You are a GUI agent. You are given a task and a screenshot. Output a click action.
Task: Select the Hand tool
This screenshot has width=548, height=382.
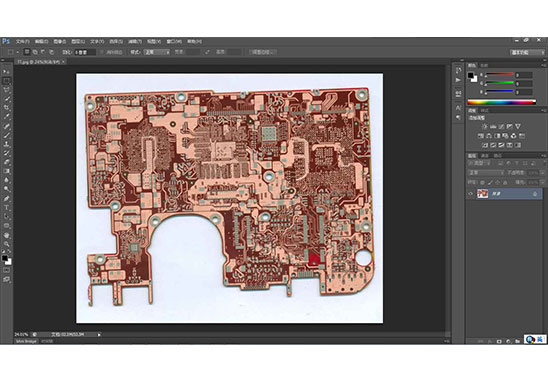[7, 235]
